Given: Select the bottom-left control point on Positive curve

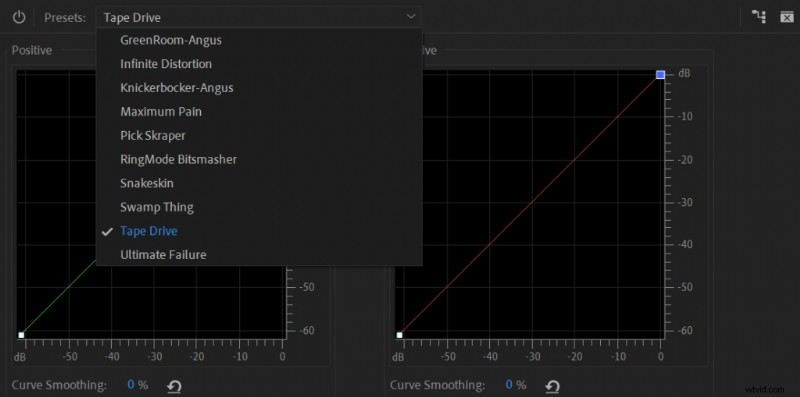Looking at the screenshot, I should point(21,335).
